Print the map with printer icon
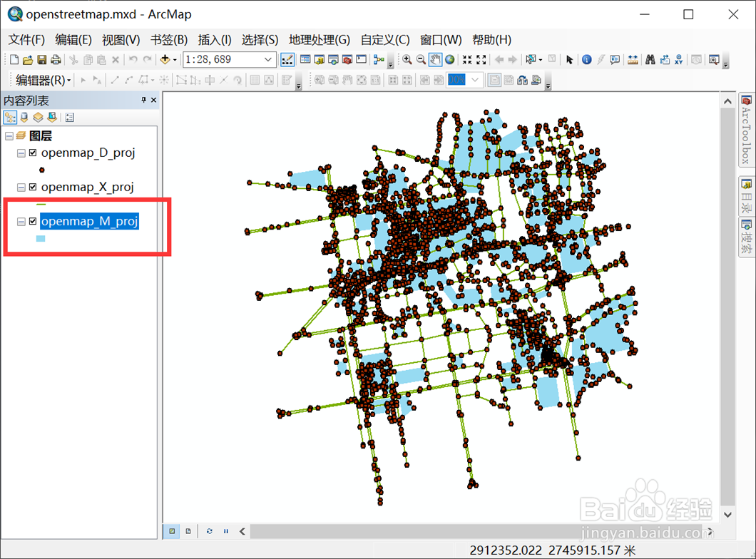Viewport: 756px width, 559px height. [x=56, y=59]
